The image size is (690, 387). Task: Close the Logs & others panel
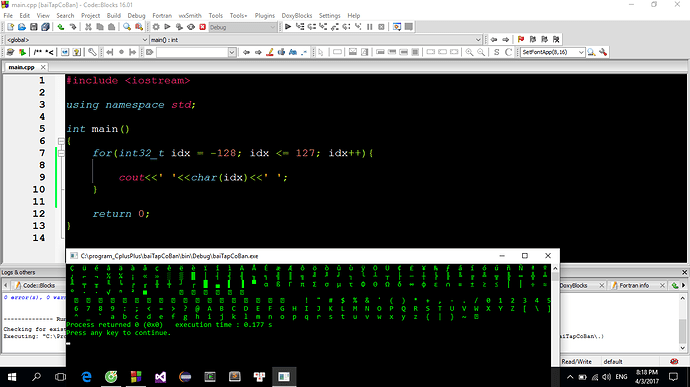[x=684, y=272]
